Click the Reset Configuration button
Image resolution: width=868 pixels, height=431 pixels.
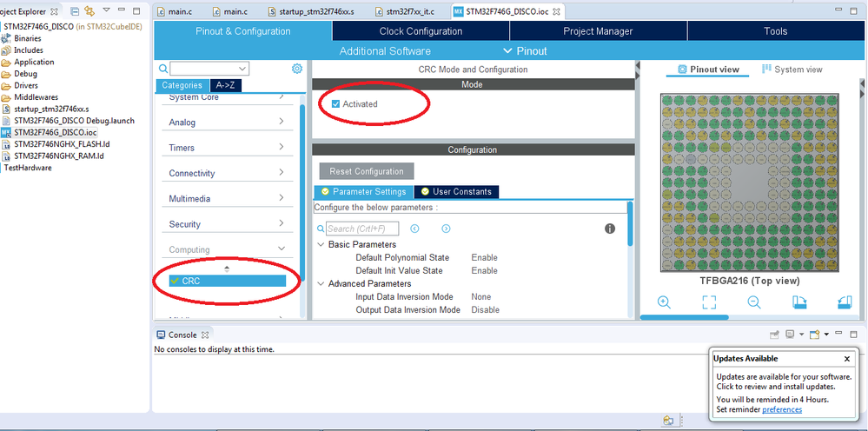pos(367,171)
